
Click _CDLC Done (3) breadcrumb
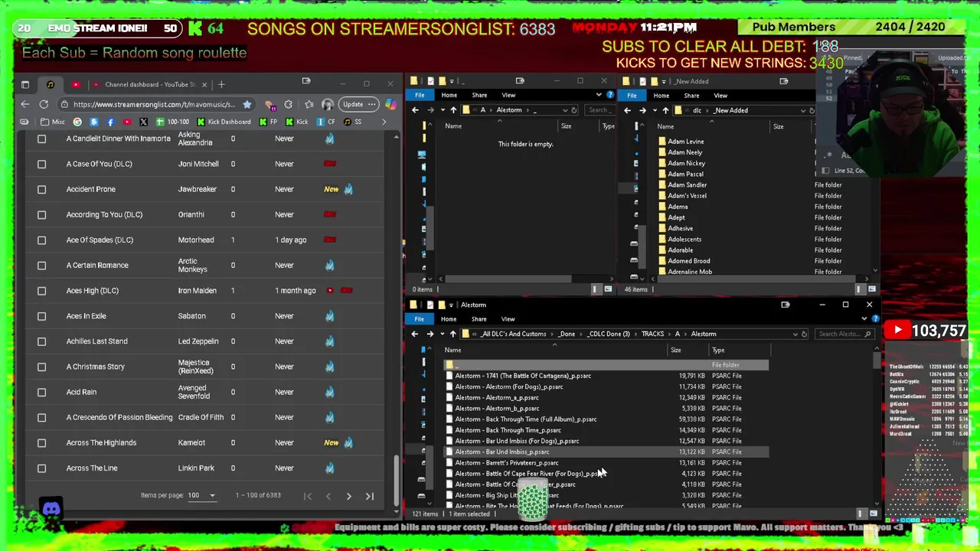[x=609, y=334]
